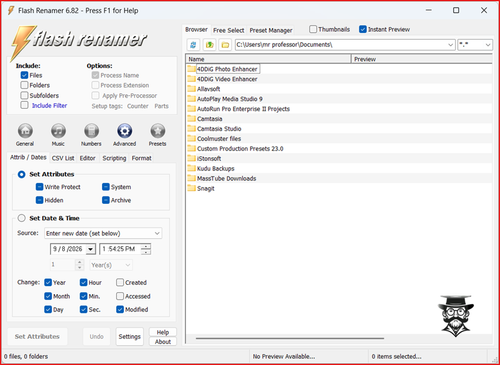Click folder icon beside Coolmuster files
This screenshot has height=365, width=500.
191,139
